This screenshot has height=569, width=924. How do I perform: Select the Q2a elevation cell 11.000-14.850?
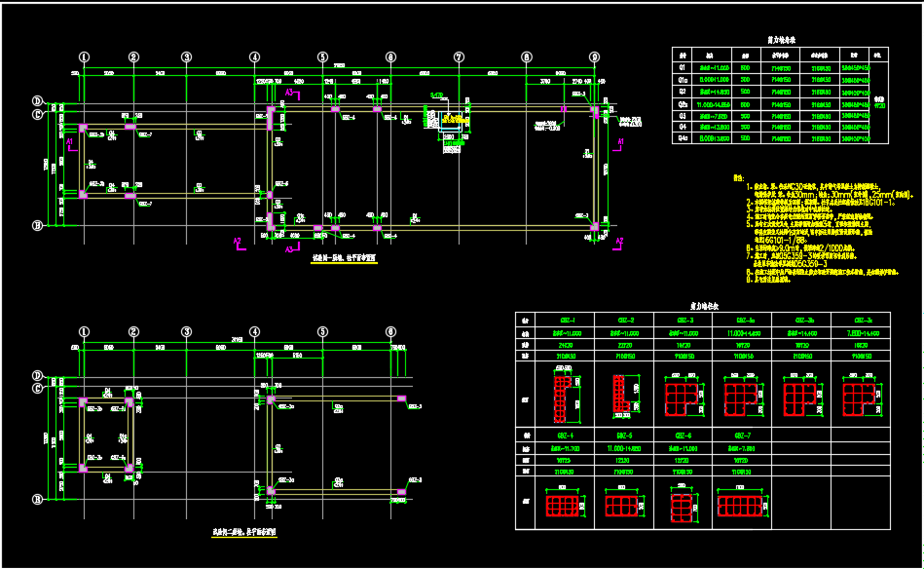pos(714,104)
